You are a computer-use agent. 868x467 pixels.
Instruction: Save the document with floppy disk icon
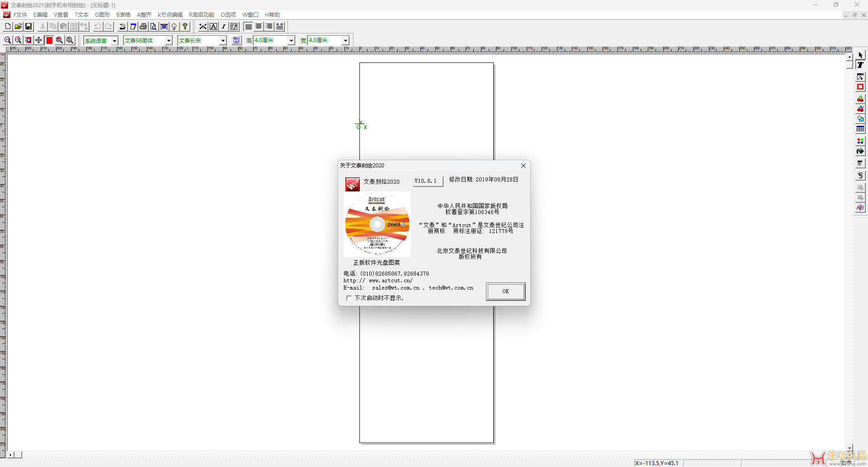coord(28,27)
